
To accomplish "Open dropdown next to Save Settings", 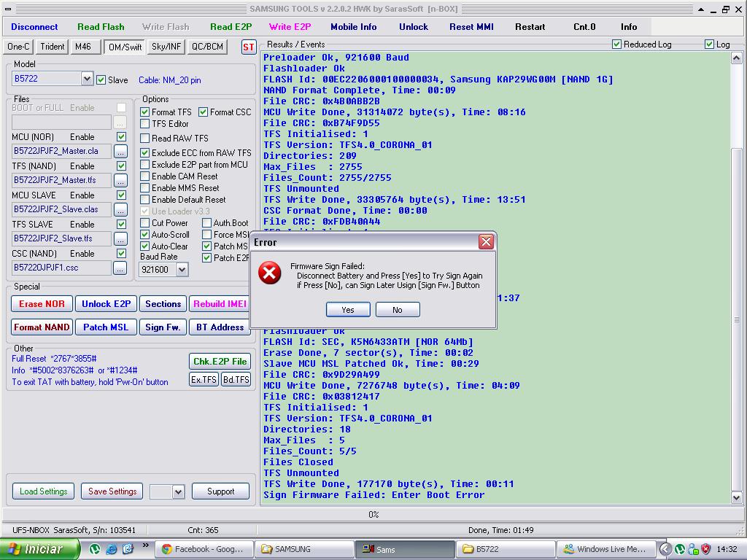I will click(x=178, y=491).
